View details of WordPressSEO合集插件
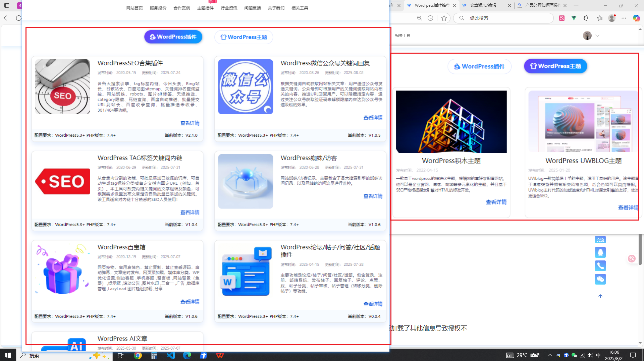 pyautogui.click(x=190, y=123)
